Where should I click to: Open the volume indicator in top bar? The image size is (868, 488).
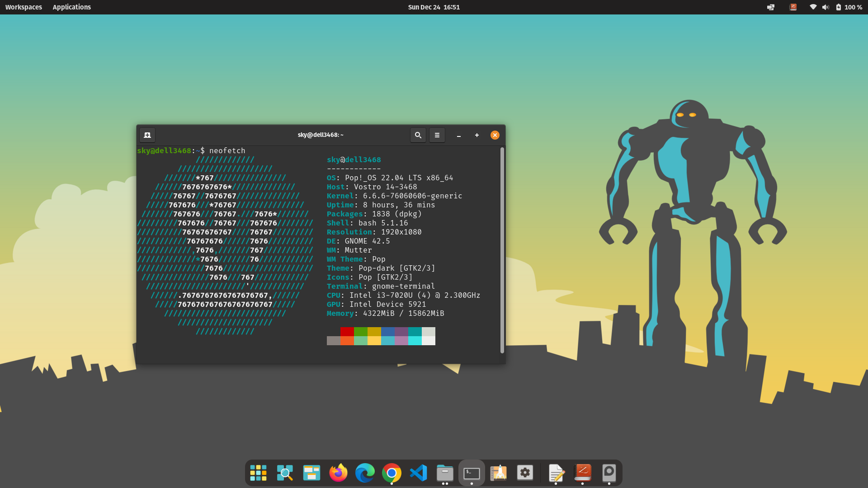tap(826, 7)
